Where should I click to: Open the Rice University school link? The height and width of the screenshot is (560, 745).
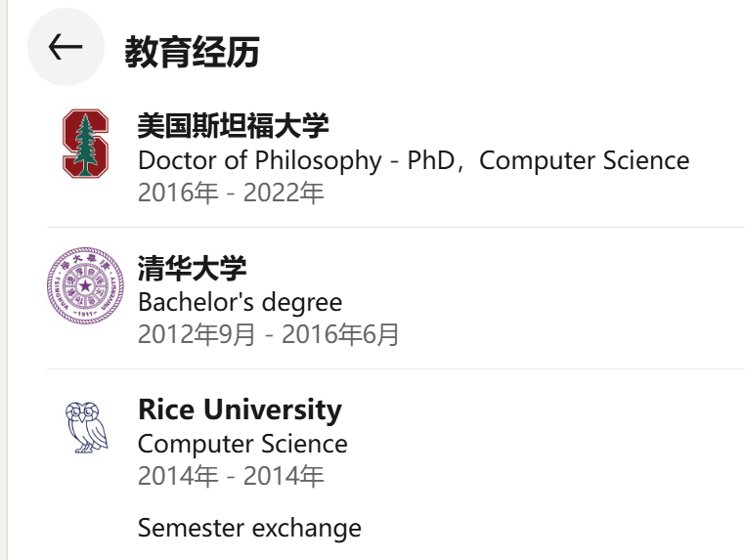point(240,409)
